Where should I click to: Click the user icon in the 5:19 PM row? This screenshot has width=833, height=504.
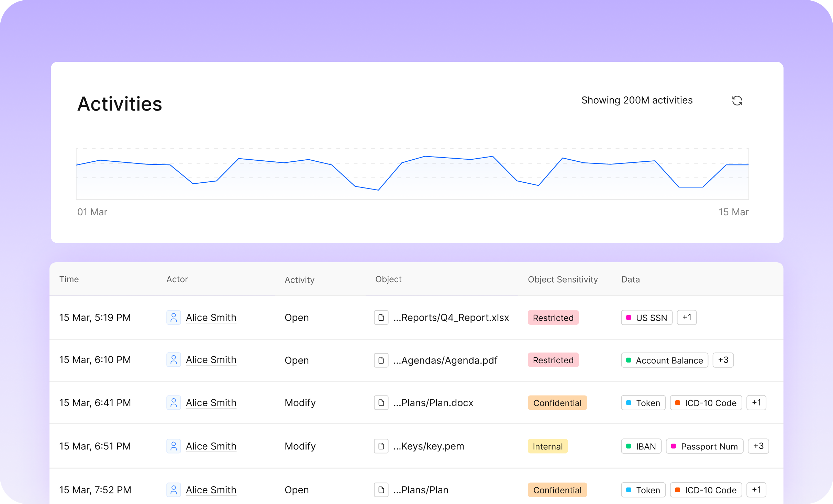coord(174,318)
